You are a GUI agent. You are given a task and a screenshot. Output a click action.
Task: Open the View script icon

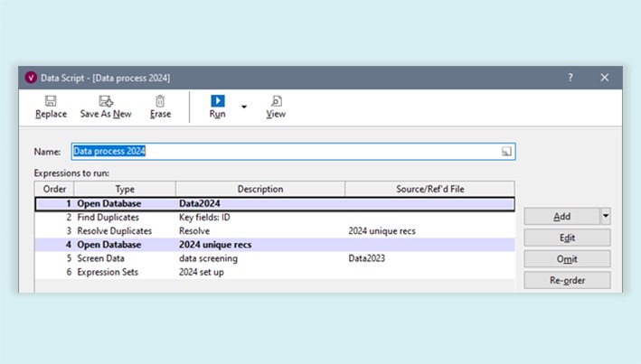[x=276, y=101]
